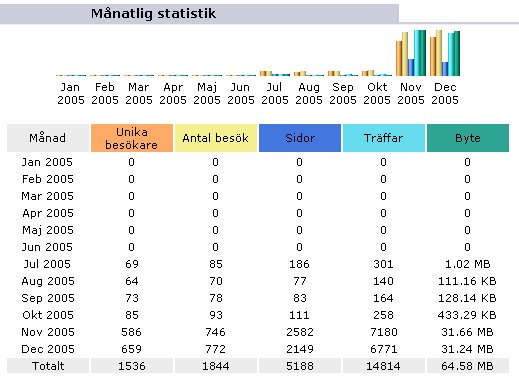Click hits value 164 for Sep 2005

click(x=383, y=298)
